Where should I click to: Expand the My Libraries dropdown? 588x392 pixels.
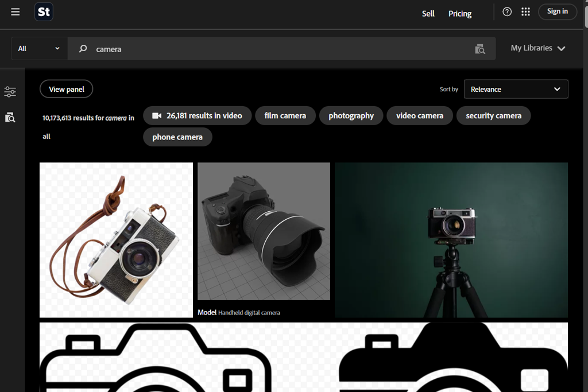tap(537, 48)
